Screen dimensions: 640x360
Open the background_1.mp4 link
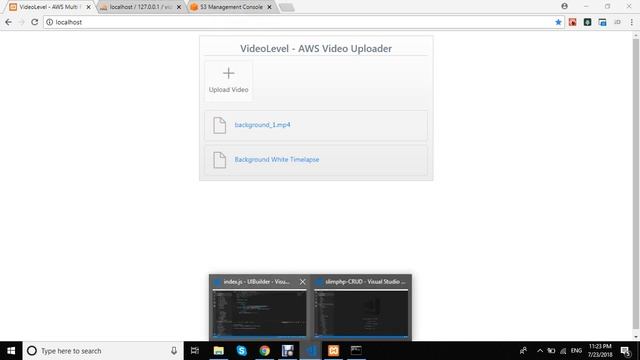pyautogui.click(x=262, y=125)
